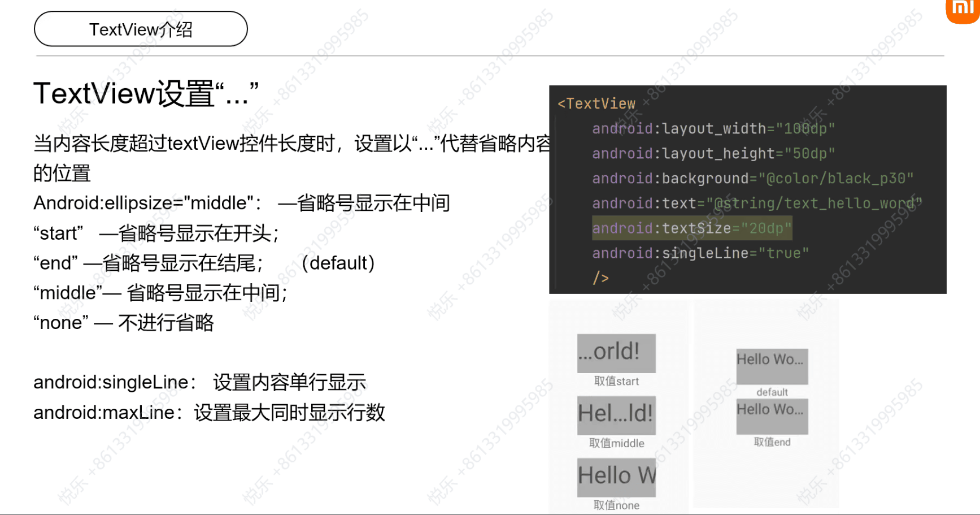Click the "Hel...ld!" middle ellipsize preview

[616, 414]
